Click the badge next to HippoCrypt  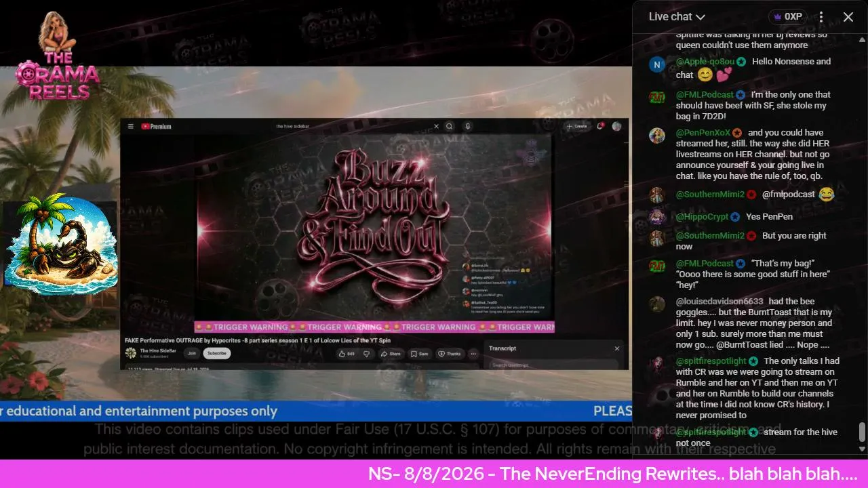tap(735, 217)
